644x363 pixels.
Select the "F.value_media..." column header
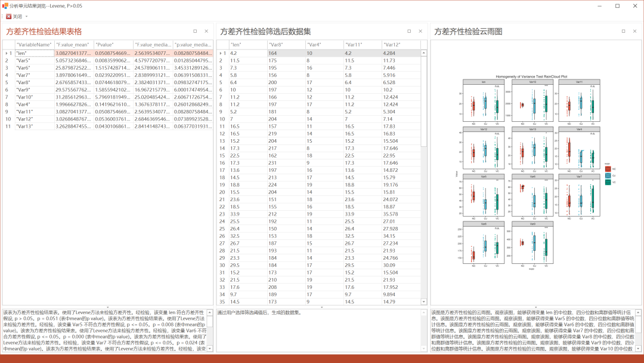click(x=153, y=45)
